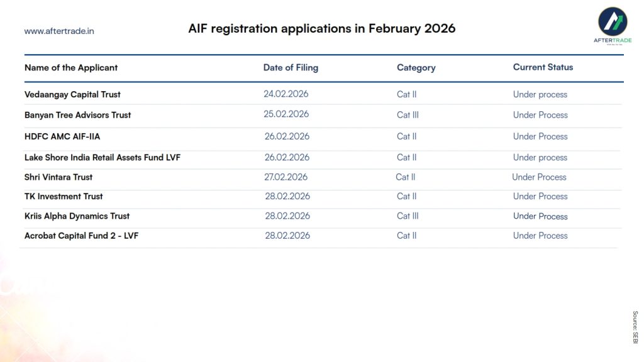Select the 'Category' column header

pos(416,68)
